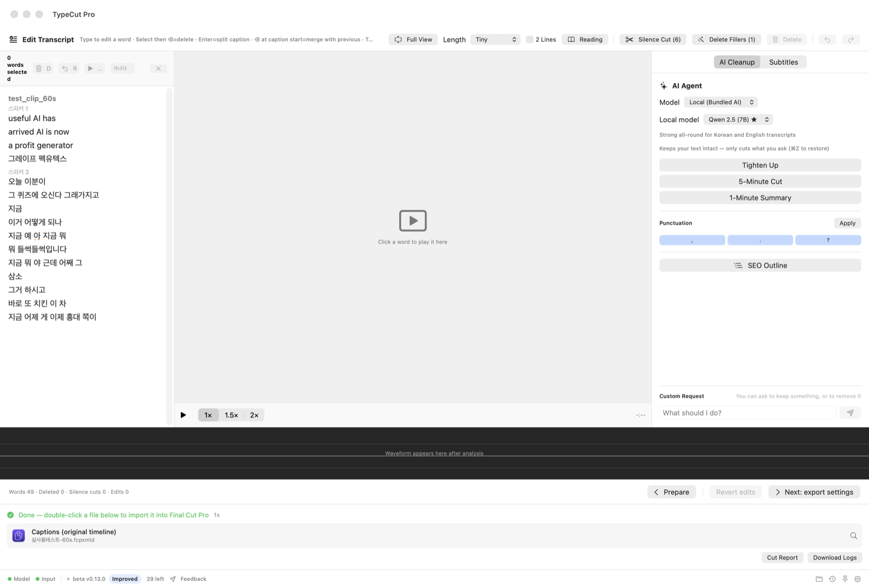
Task: Click the 가나다 button
Action: coord(122,68)
